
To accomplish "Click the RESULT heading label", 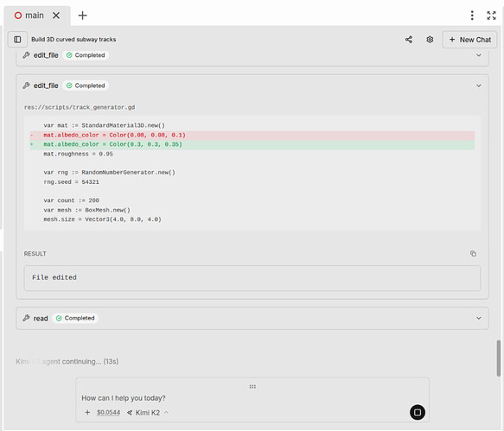I will [35, 254].
